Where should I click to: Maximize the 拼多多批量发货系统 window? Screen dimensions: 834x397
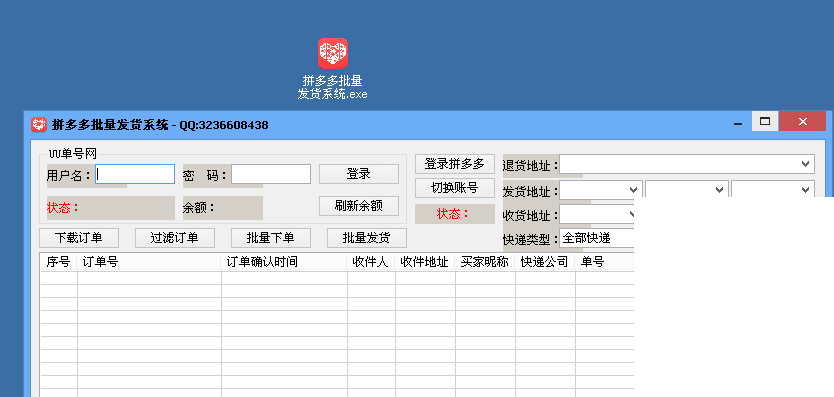[765, 122]
